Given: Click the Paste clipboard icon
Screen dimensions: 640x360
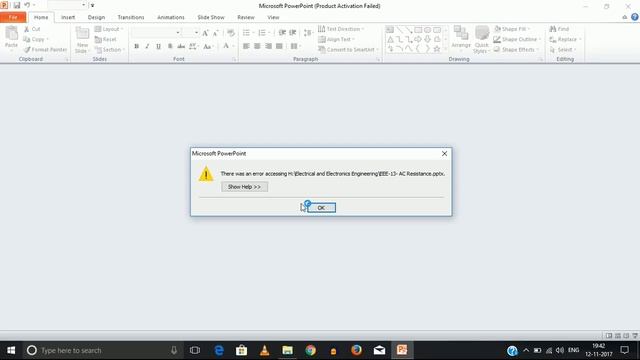Looking at the screenshot, I should pyautogui.click(x=11, y=34).
